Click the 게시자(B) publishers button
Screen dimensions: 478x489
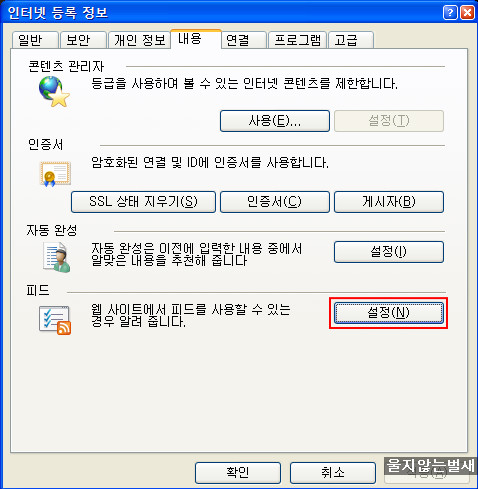[x=389, y=202]
